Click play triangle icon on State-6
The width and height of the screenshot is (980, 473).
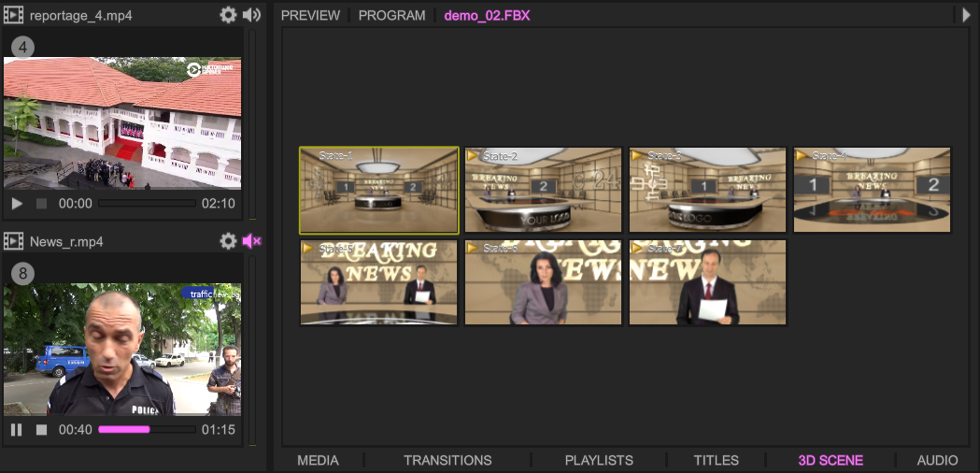click(x=473, y=249)
